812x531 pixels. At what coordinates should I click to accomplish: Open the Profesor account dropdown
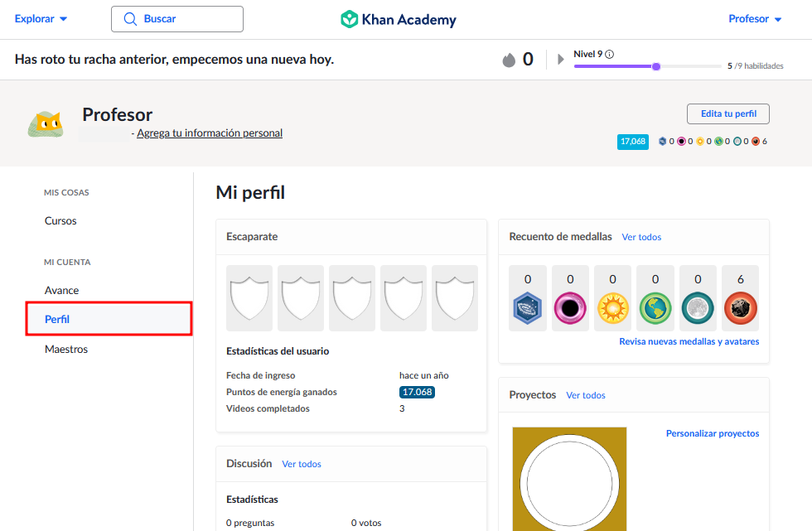[755, 18]
